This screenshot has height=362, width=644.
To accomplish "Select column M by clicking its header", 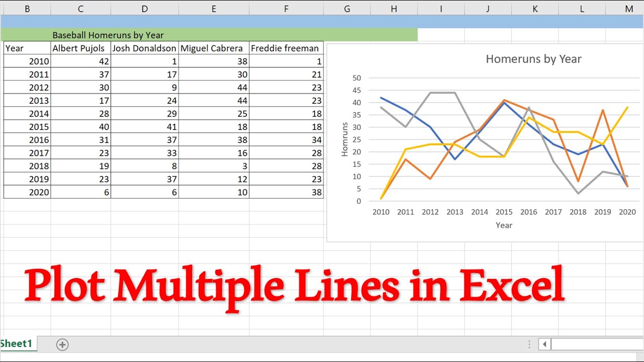I will (629, 9).
